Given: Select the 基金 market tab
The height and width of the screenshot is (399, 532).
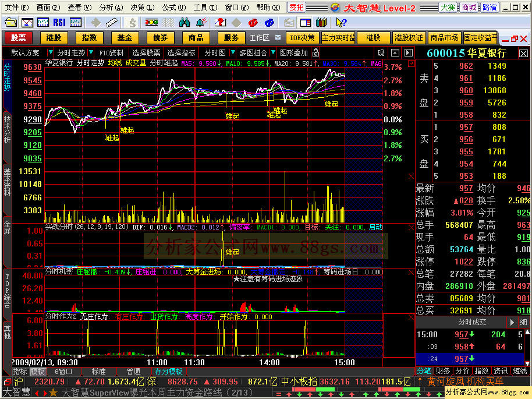Looking at the screenshot, I should point(125,38).
